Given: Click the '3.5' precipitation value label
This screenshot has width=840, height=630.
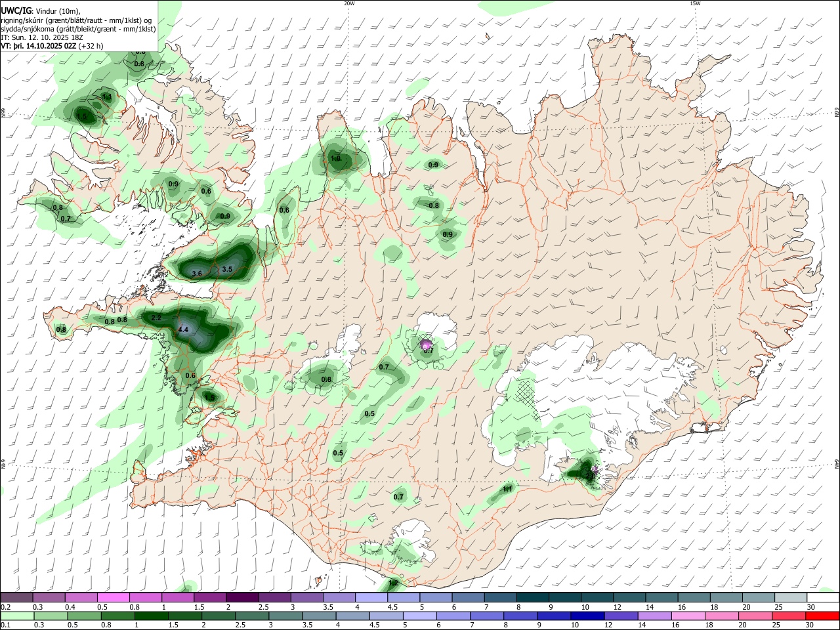Looking at the screenshot, I should tap(227, 269).
